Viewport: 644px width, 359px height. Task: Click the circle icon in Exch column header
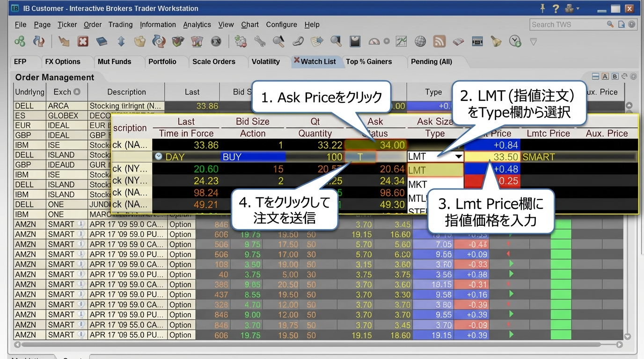point(77,92)
